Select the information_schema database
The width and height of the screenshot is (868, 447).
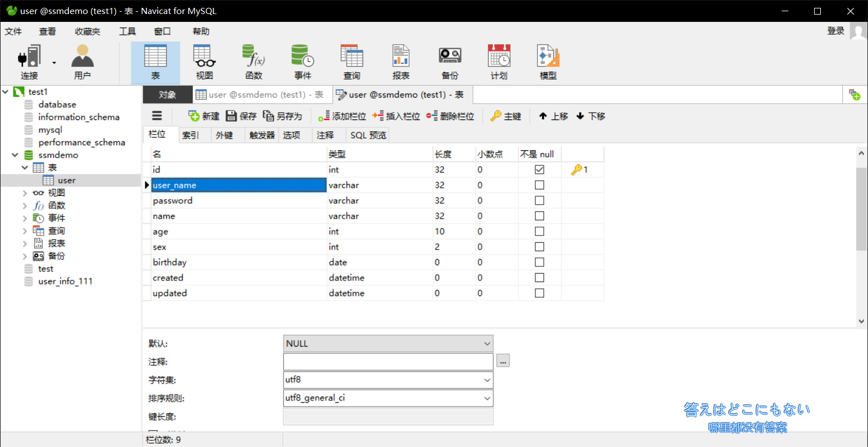(x=79, y=117)
